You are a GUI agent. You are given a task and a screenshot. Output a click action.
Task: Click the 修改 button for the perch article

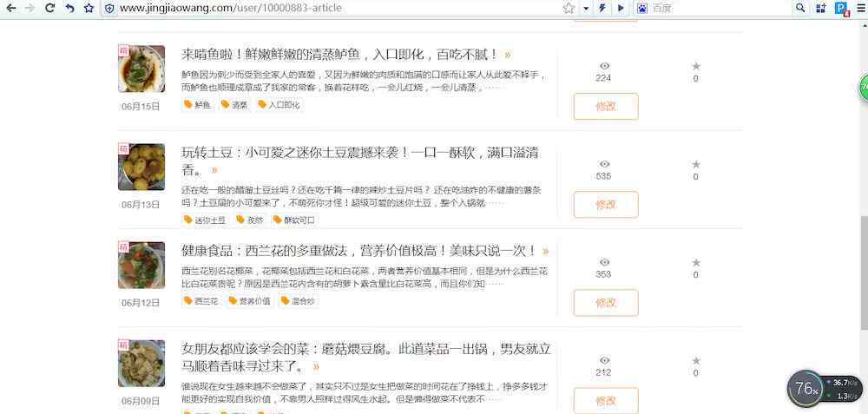pyautogui.click(x=606, y=106)
